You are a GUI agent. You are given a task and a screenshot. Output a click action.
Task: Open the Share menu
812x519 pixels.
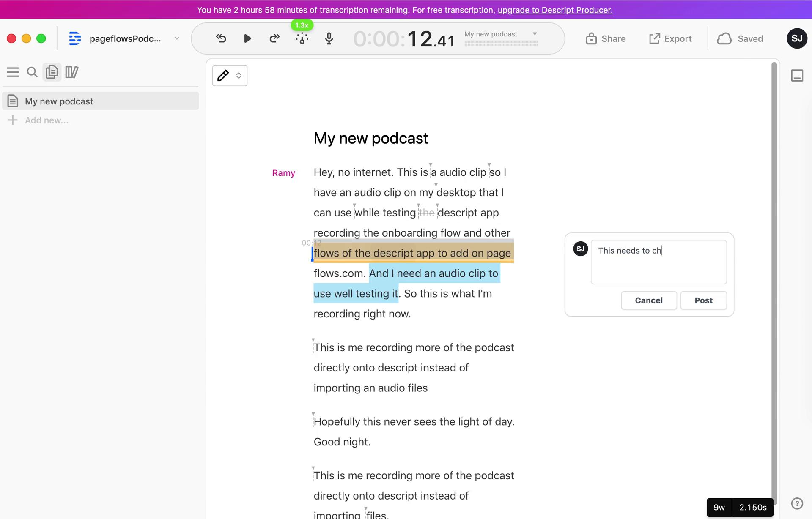tap(606, 38)
